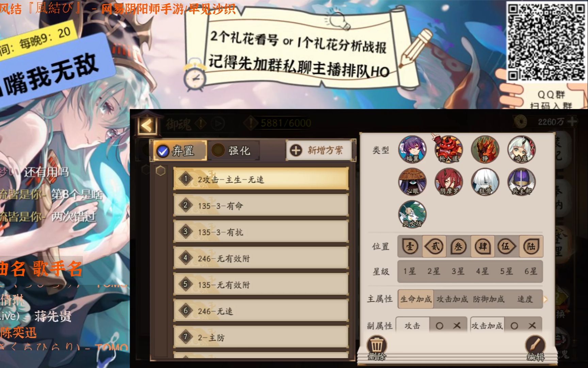Screen dimensions: 588x368
Task: Go back with the yellow arrow button
Action: pyautogui.click(x=147, y=125)
